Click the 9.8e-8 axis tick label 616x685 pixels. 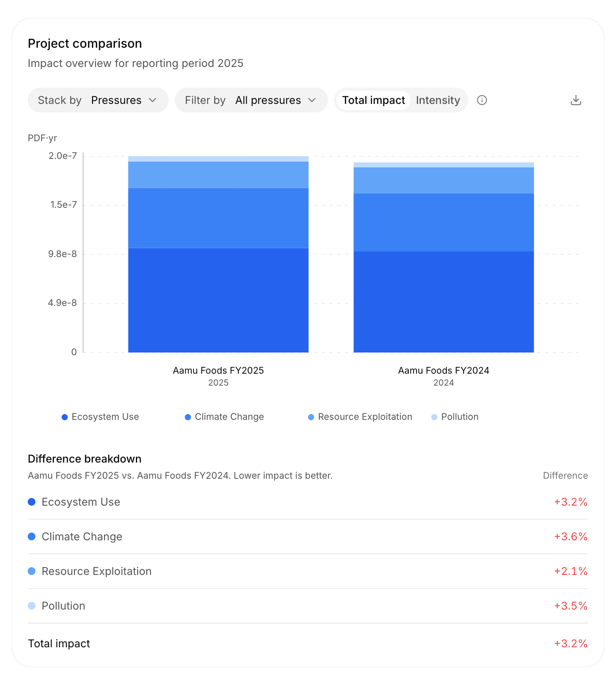62,254
